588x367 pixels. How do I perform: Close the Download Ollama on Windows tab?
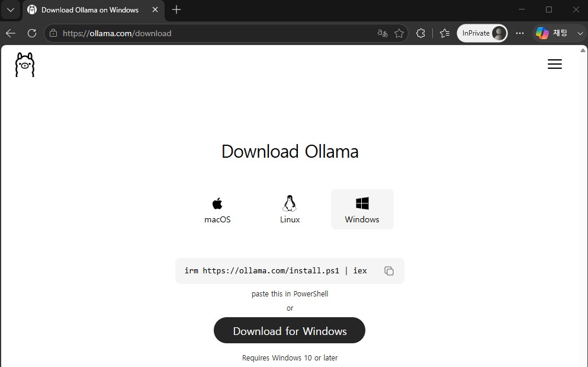[x=155, y=9]
